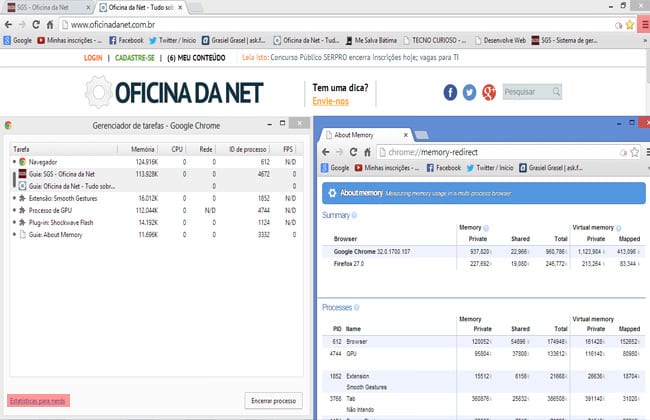The width and height of the screenshot is (650, 420).
Task: Open Minhas inscrições YouTube bookmark in main window
Action: click(x=69, y=40)
